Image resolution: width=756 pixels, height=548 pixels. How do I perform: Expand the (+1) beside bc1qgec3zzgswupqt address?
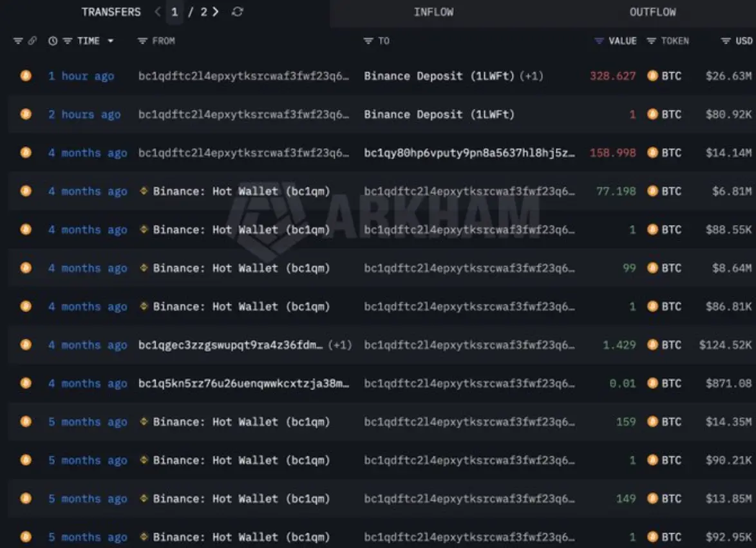tap(340, 345)
